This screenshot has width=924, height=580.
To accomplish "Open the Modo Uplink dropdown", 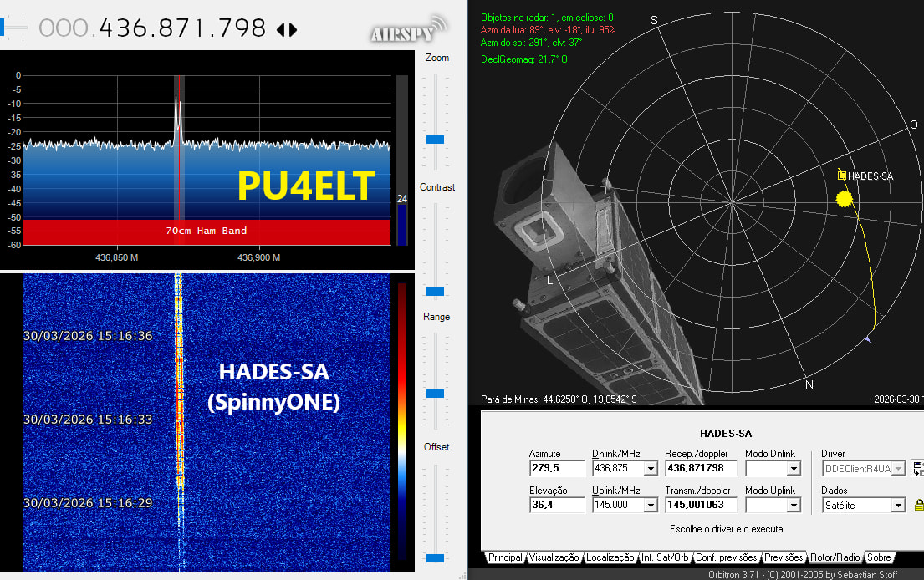I will point(794,506).
